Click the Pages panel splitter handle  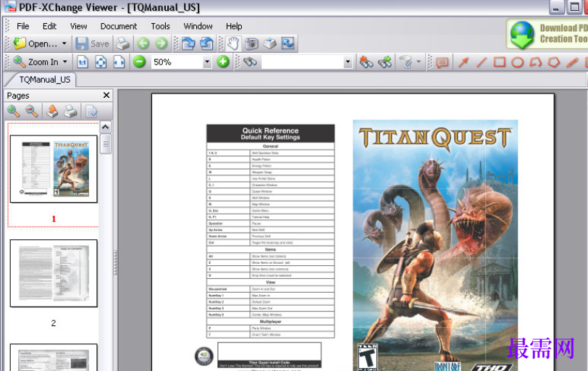coord(115,262)
